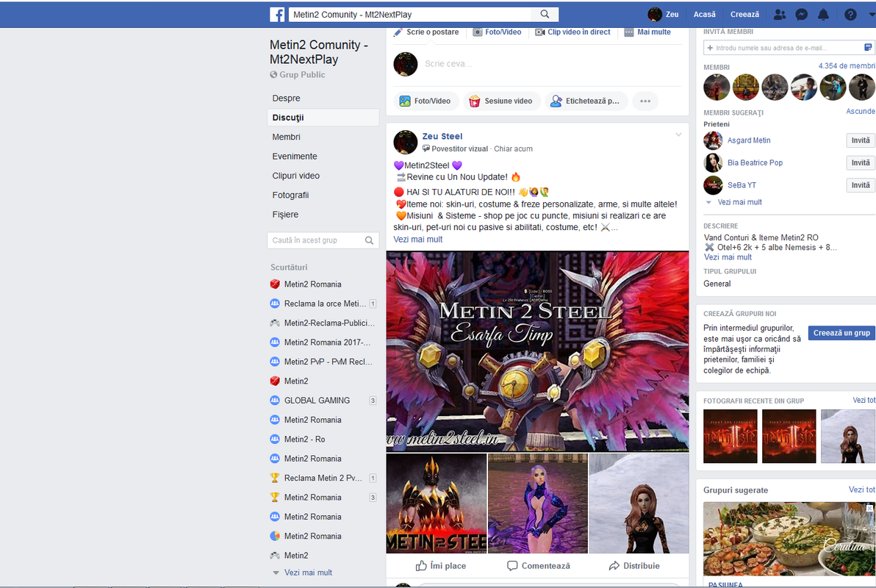Open armored warrior Metin2Steel thumbnail
This screenshot has width=876, height=588.
tap(437, 503)
